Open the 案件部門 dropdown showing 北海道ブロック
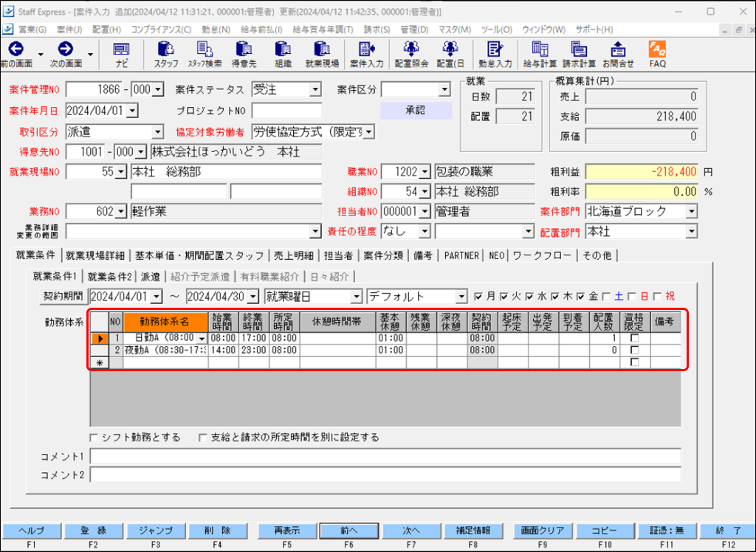 692,211
